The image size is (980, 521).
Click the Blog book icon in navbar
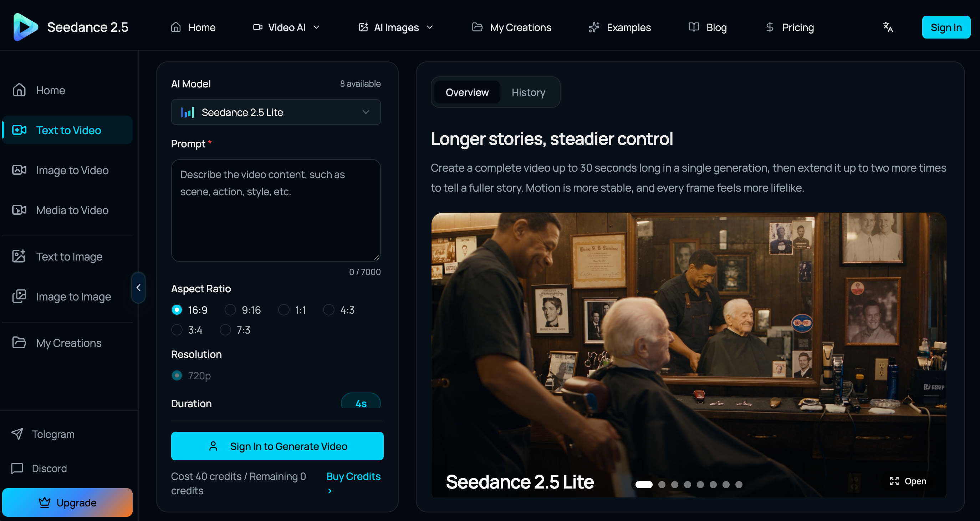tap(694, 27)
